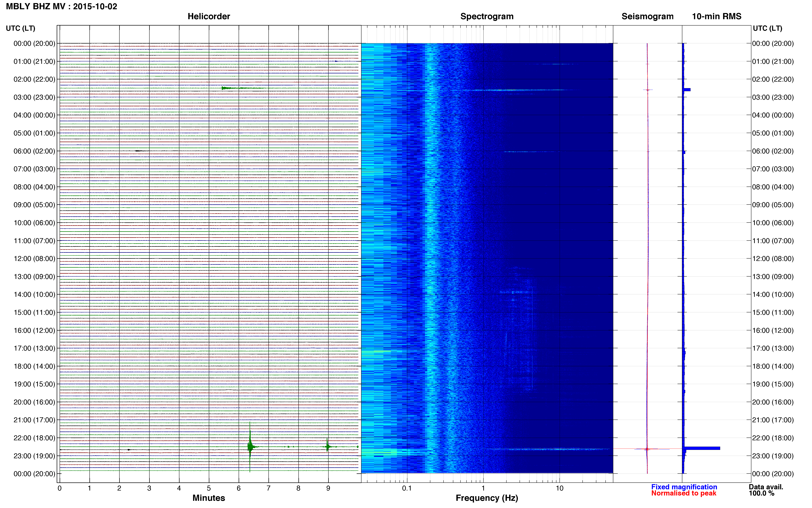The width and height of the screenshot is (812, 508).
Task: Click the left UTC (LT) axis label
Action: [x=21, y=29]
